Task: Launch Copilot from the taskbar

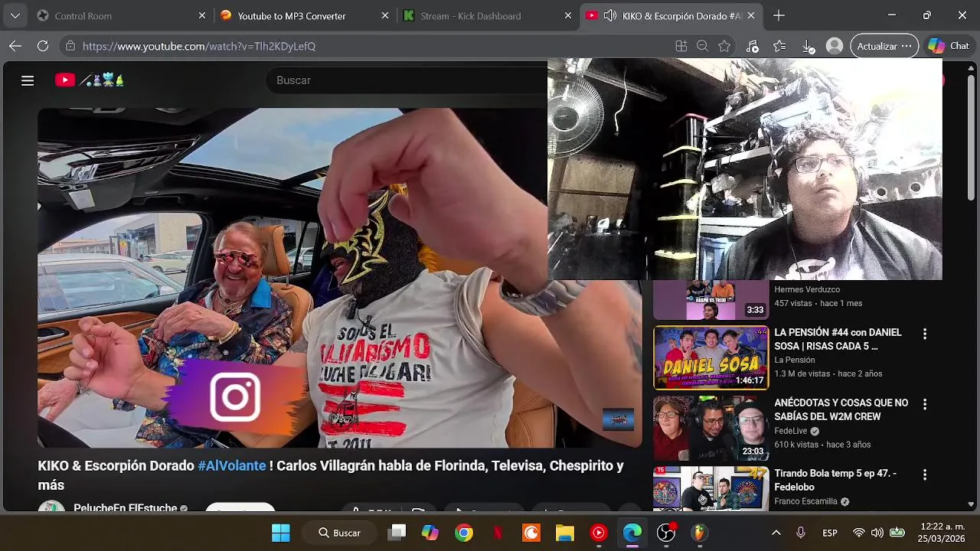Action: 430,533
